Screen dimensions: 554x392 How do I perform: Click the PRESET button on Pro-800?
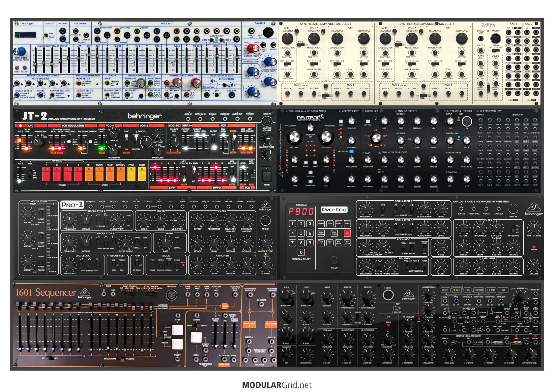pos(321,224)
